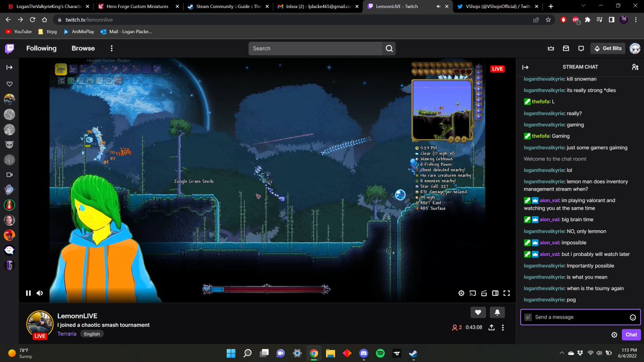Screen dimensions: 644x362
Task: Open Twitch user avatar menu
Action: point(634,48)
